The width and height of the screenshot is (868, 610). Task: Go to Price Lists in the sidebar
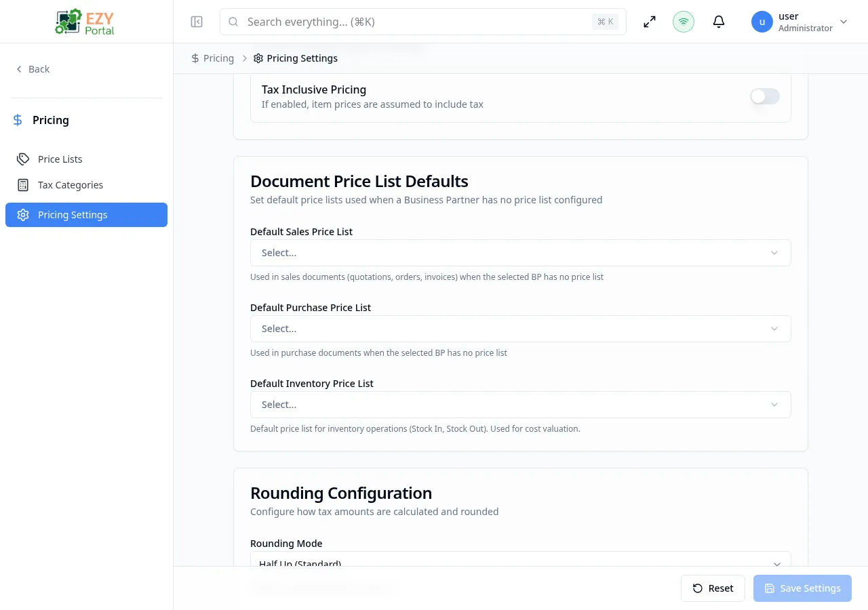pyautogui.click(x=60, y=159)
